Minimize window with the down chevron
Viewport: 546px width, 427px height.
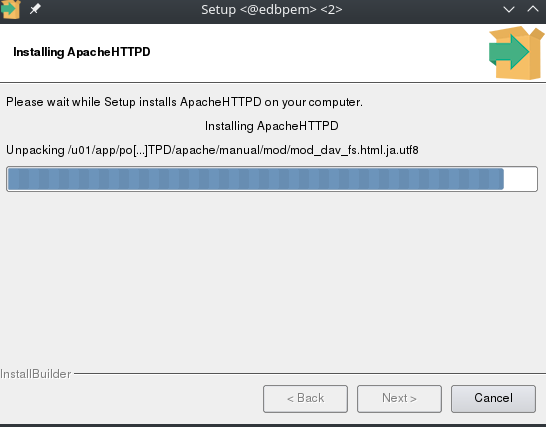[x=509, y=9]
